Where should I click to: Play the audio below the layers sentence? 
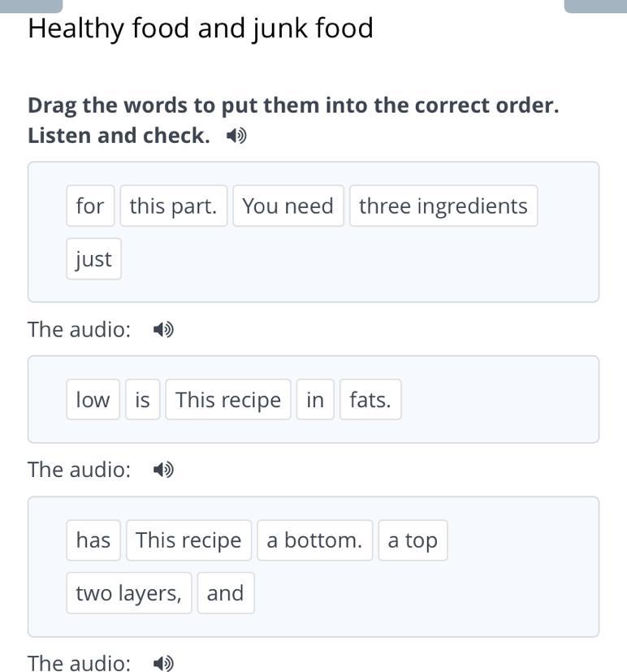coord(163,663)
